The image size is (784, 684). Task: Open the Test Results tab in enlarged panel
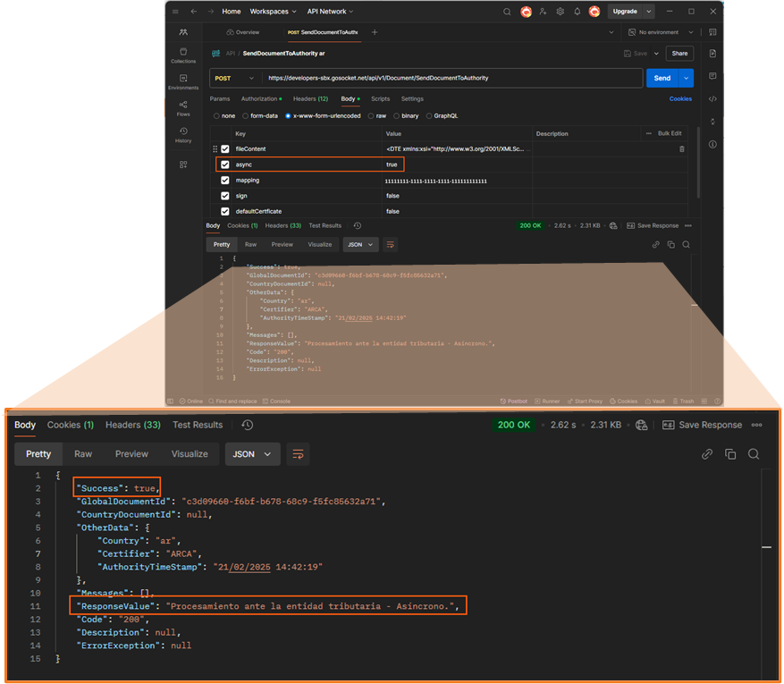pos(198,425)
